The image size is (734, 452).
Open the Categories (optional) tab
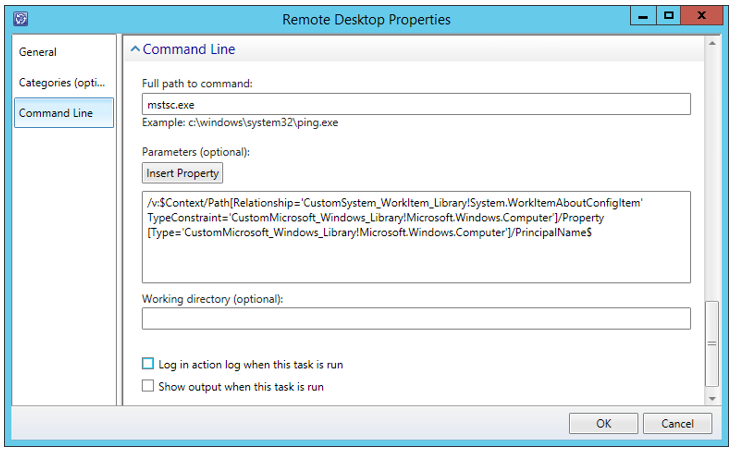56,82
